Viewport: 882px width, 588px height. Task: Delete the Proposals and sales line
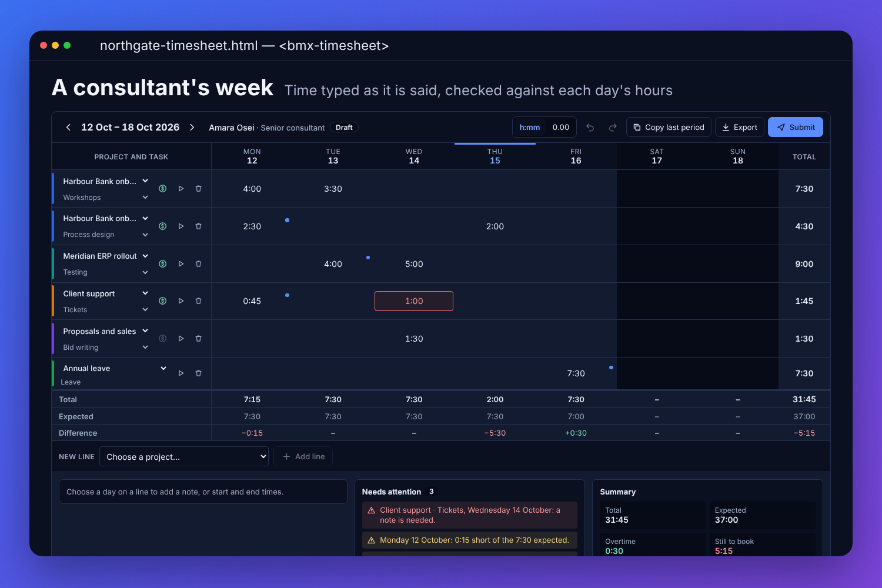pos(198,339)
